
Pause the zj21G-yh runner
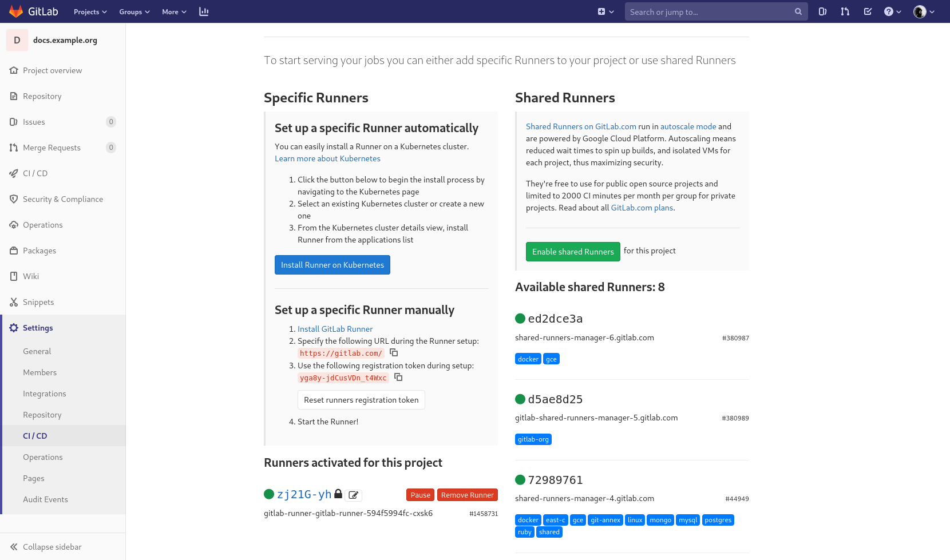click(x=421, y=495)
